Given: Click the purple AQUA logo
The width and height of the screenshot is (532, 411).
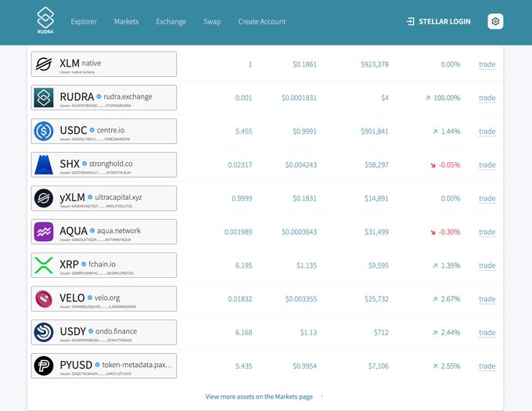Looking at the screenshot, I should tap(44, 232).
